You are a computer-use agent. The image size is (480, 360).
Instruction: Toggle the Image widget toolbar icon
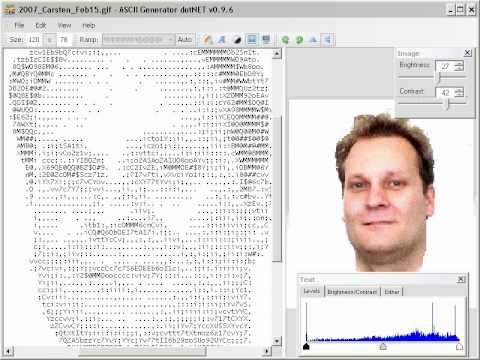point(252,40)
